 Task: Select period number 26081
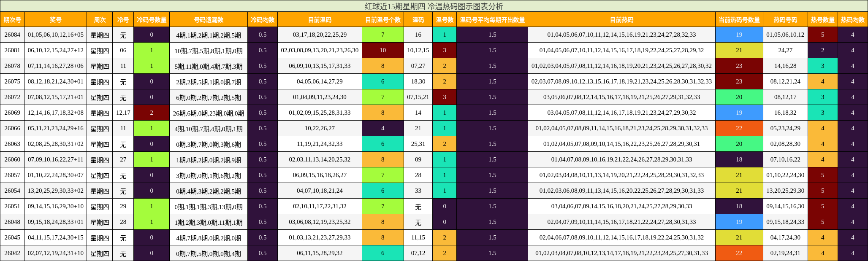point(12,50)
